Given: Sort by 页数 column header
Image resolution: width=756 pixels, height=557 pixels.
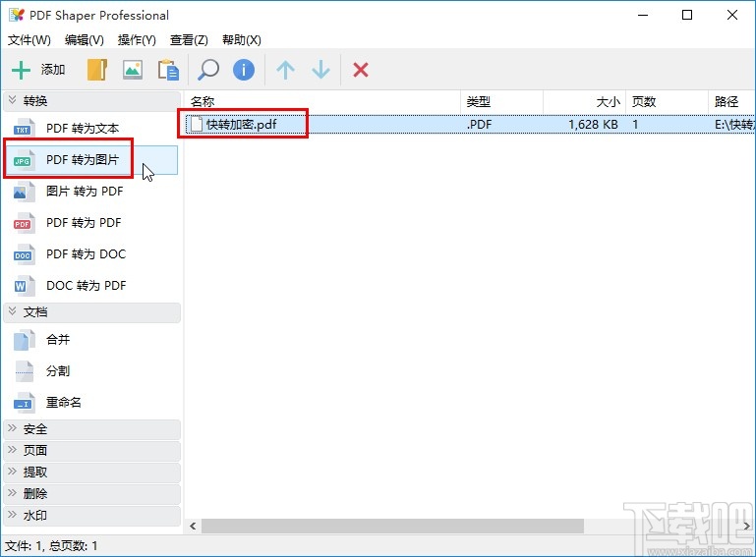Looking at the screenshot, I should click(668, 101).
